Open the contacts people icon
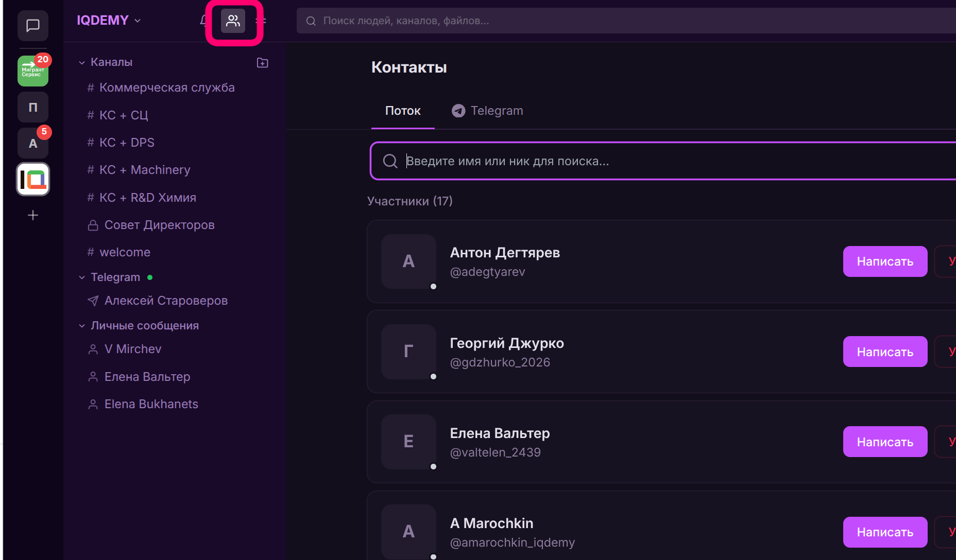956x560 pixels. pyautogui.click(x=233, y=21)
